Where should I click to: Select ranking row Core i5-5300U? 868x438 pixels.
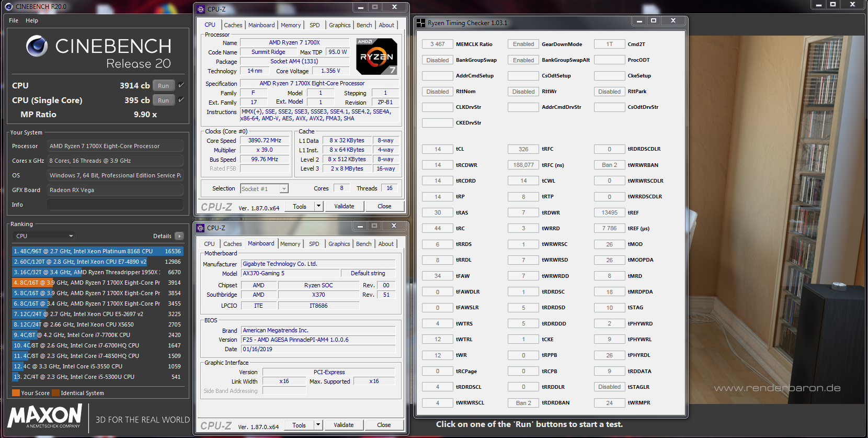point(98,377)
